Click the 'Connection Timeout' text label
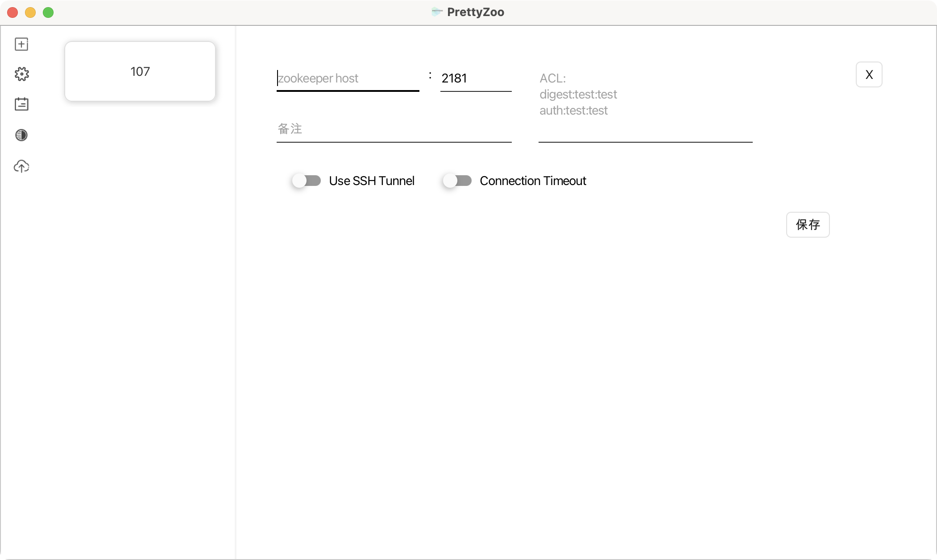This screenshot has height=560, width=937. tap(533, 181)
